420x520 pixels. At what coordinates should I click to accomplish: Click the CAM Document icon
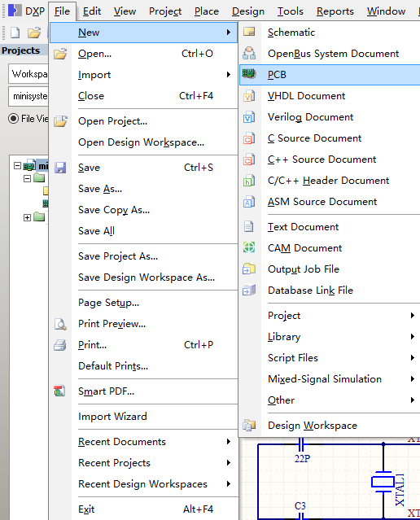(249, 247)
